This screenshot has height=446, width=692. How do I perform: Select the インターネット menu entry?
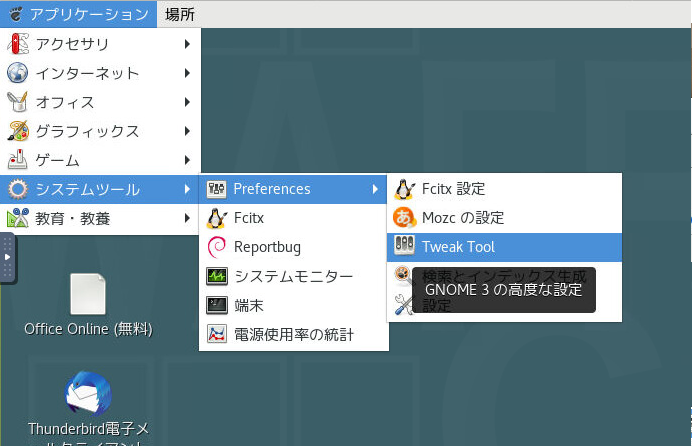click(x=100, y=73)
